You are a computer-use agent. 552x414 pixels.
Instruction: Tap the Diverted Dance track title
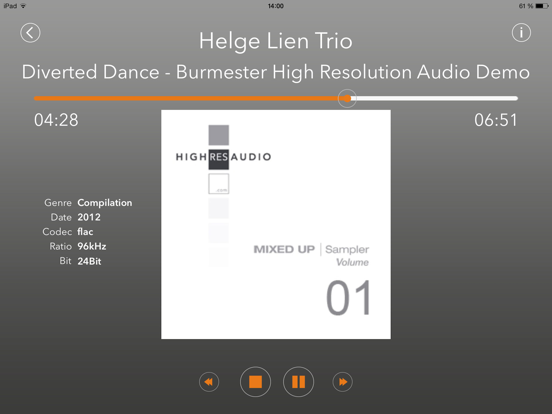(276, 72)
